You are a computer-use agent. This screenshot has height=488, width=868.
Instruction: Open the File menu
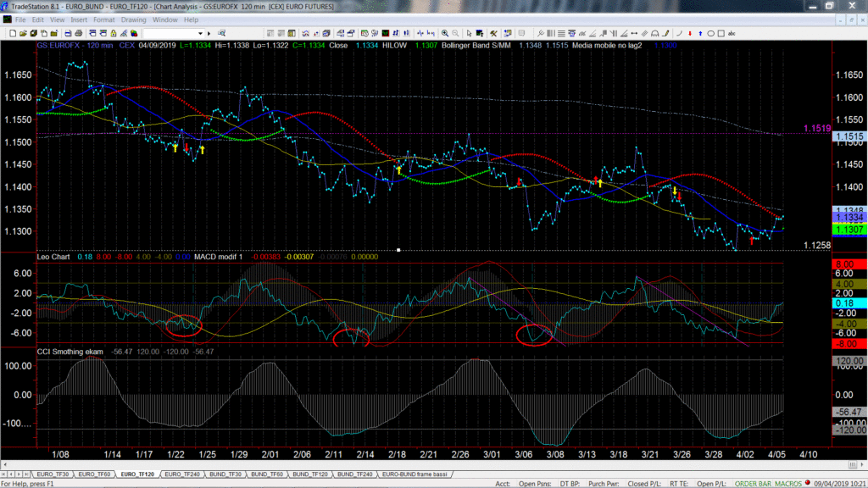20,20
